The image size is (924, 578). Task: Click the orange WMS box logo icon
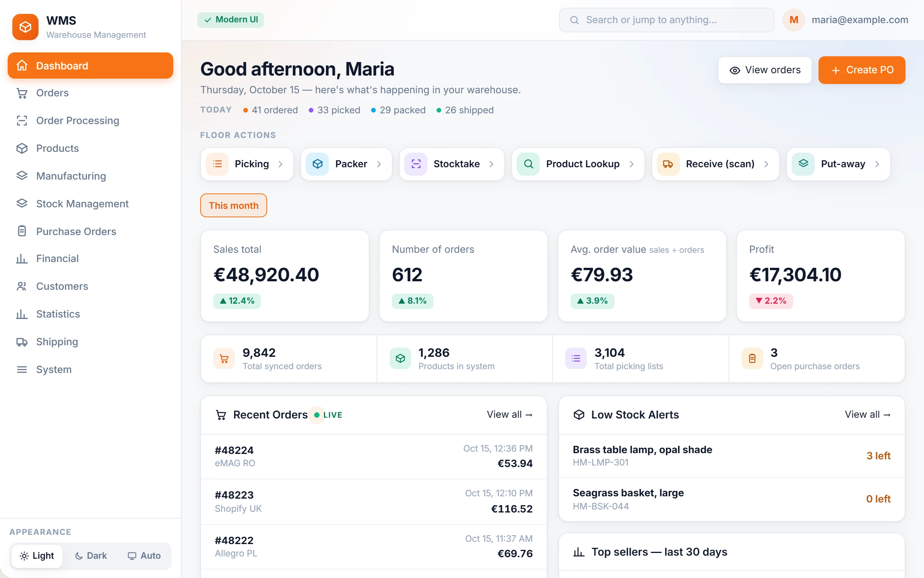[25, 27]
